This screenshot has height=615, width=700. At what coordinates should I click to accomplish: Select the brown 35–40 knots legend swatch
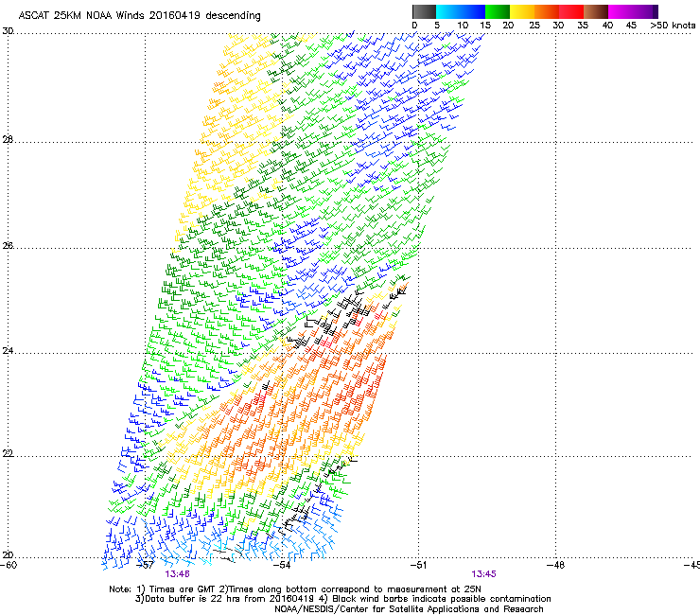[596, 11]
